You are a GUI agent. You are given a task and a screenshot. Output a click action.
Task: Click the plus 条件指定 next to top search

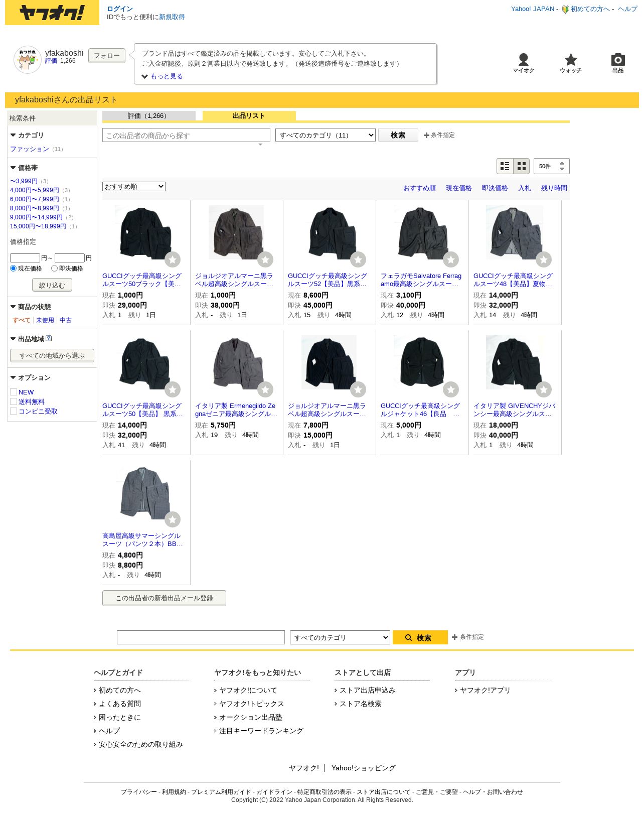(x=439, y=135)
